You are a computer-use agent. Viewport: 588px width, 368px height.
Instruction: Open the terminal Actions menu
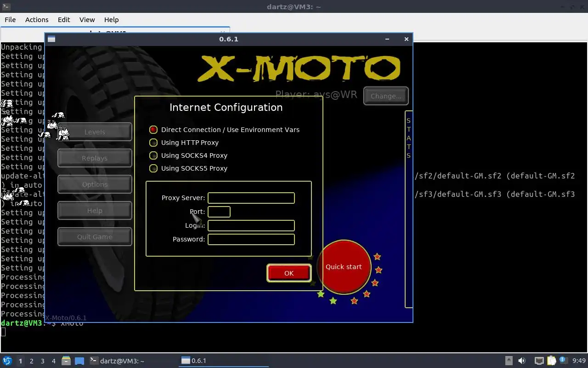point(37,20)
